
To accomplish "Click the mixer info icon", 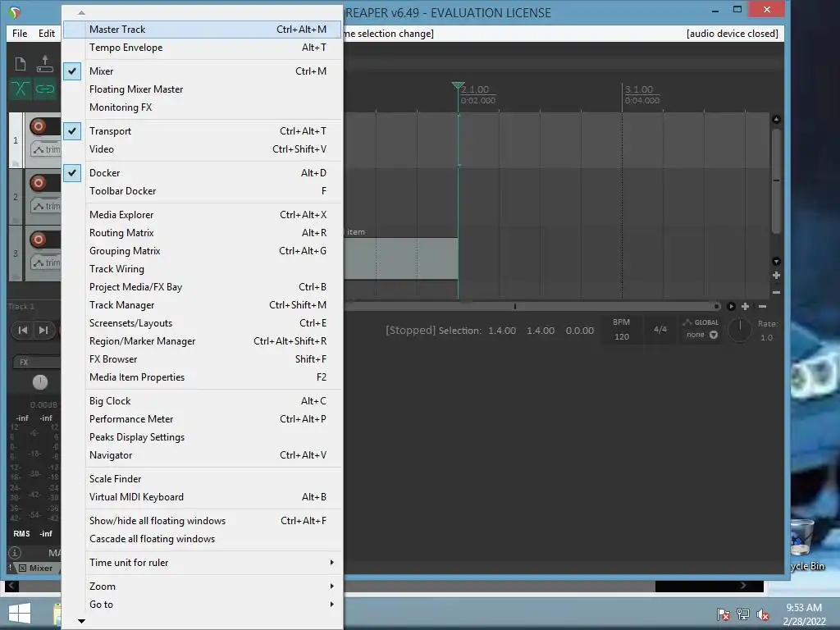I will [x=15, y=552].
